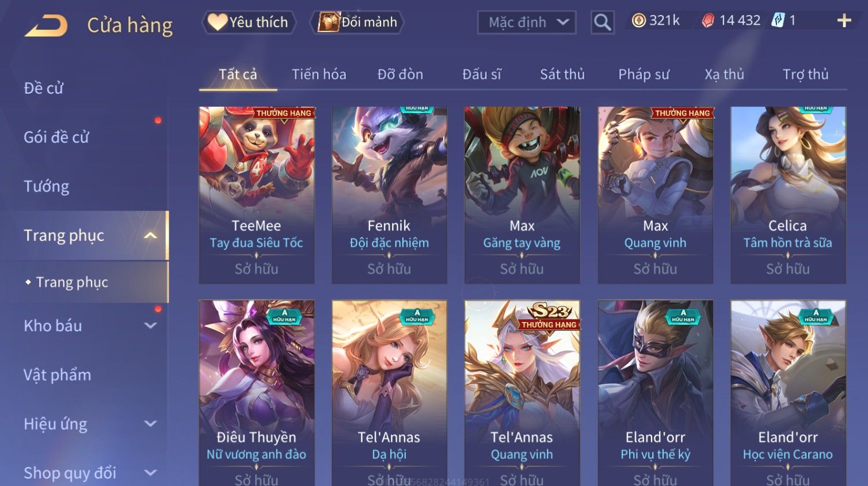Select TeeMee Tay đua Siêu Tốc skin
This screenshot has width=868, height=486.
point(257,195)
